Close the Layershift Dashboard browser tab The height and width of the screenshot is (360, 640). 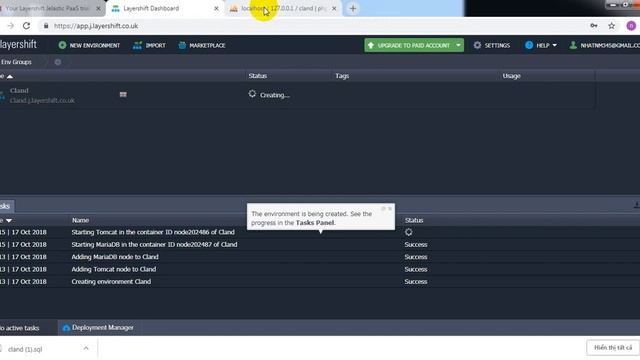[216, 8]
